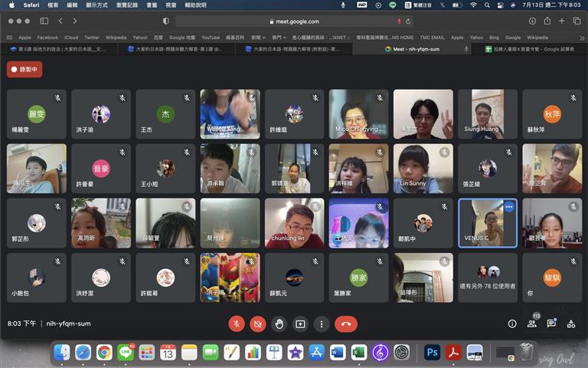Open FaceTime in Dock

click(211, 353)
